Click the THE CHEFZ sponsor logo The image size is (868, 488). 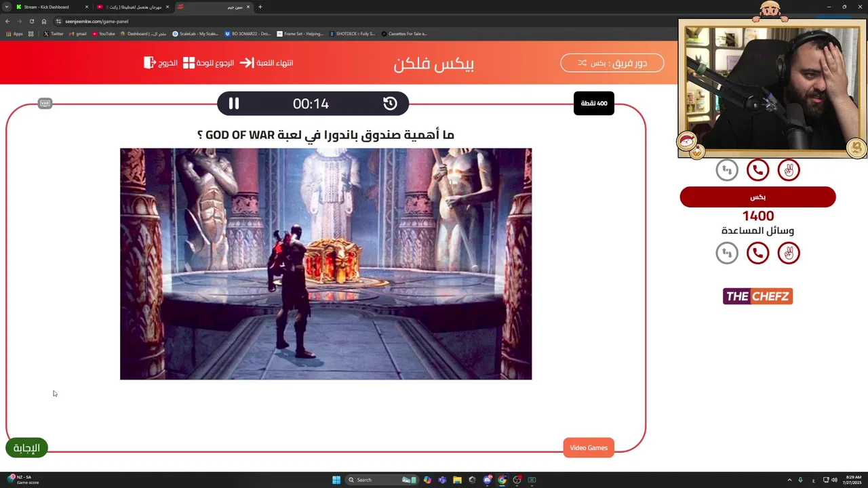click(x=757, y=296)
